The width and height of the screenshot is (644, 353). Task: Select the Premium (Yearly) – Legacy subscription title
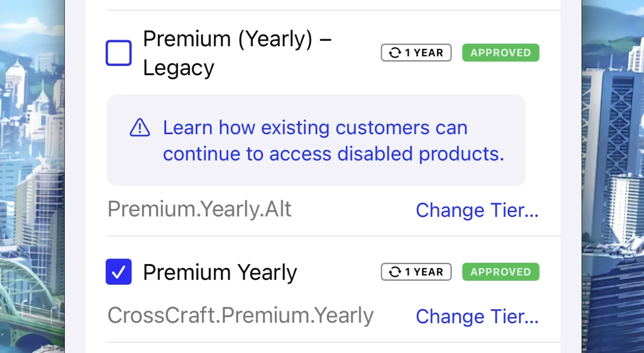pos(237,53)
